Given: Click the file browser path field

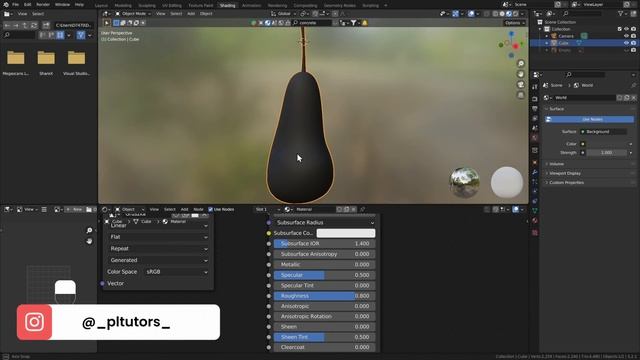Looking at the screenshot, I should pos(73,25).
